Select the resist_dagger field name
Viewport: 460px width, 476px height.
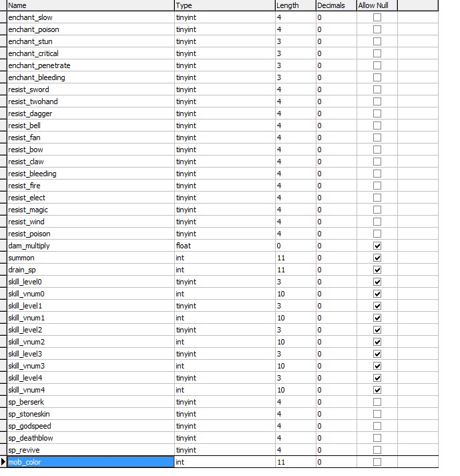coord(91,113)
